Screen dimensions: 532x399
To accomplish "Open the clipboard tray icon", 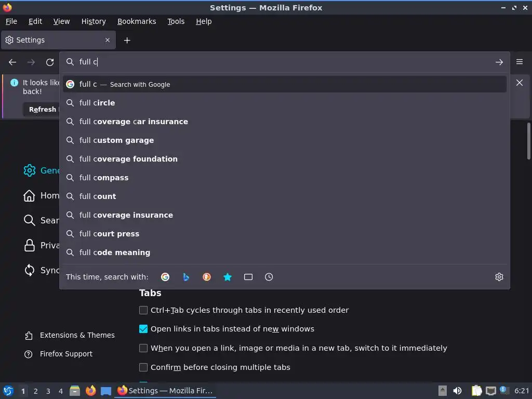I will coord(476,391).
